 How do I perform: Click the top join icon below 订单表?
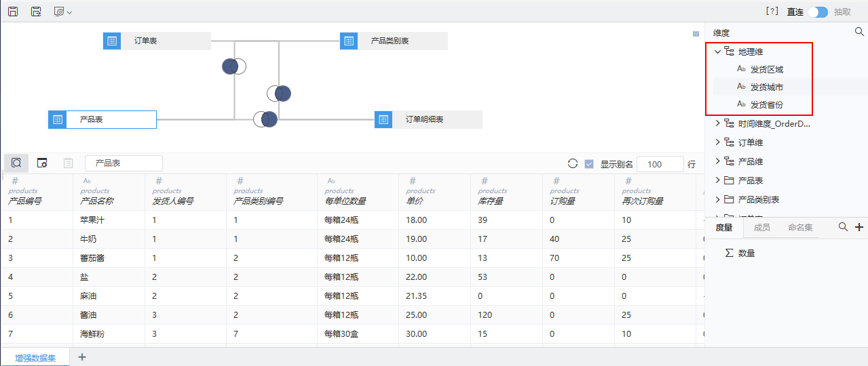point(234,66)
